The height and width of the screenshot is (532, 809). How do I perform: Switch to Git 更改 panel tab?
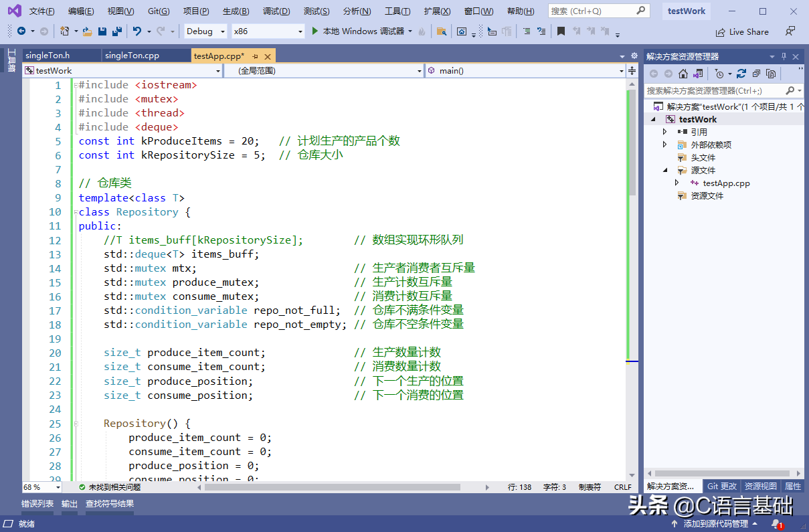click(722, 486)
